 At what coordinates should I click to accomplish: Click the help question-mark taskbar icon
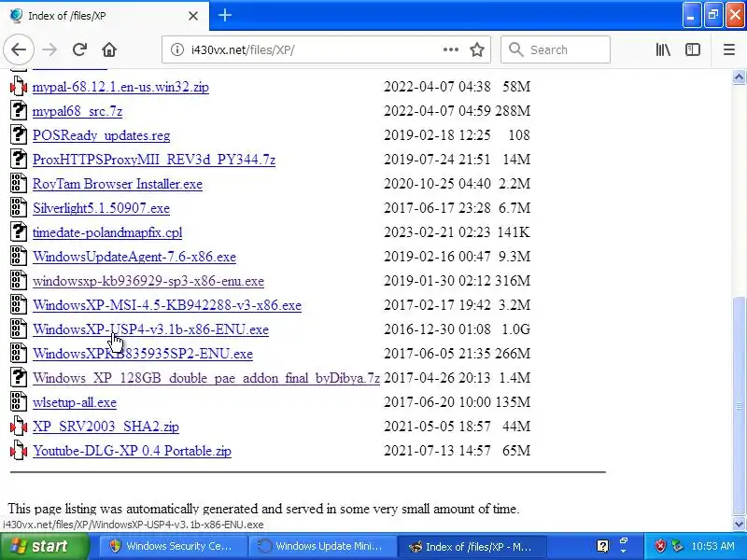(602, 546)
